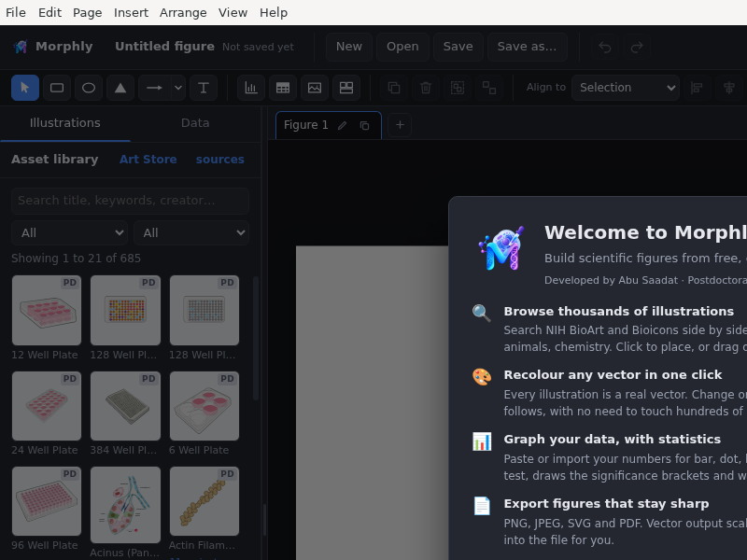Click the Open button
The image size is (747, 560).
[402, 47]
